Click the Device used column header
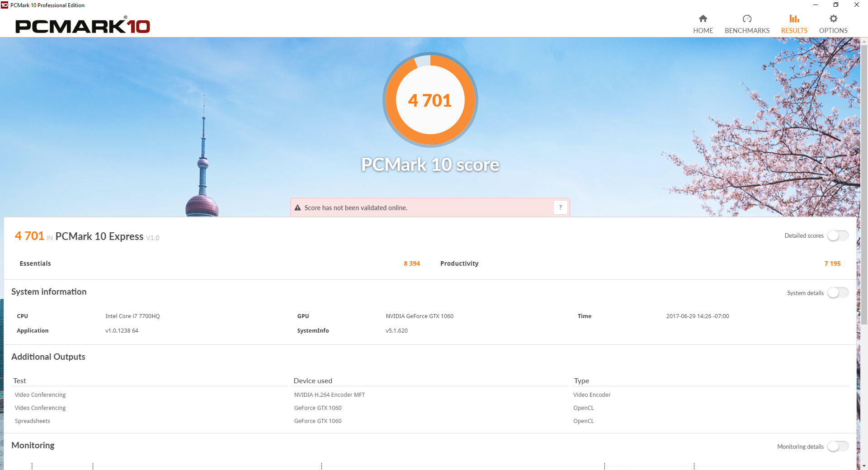The height and width of the screenshot is (470, 868). 313,381
